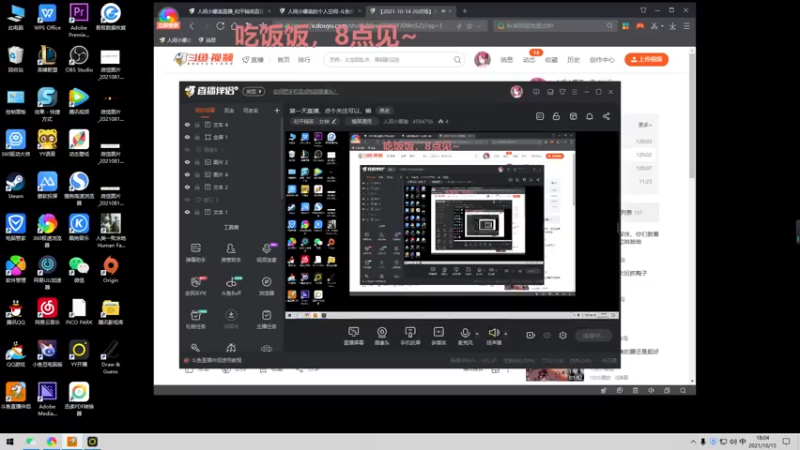Hide the 文本 2 layer
Screen dimensions: 800x450
point(187,187)
